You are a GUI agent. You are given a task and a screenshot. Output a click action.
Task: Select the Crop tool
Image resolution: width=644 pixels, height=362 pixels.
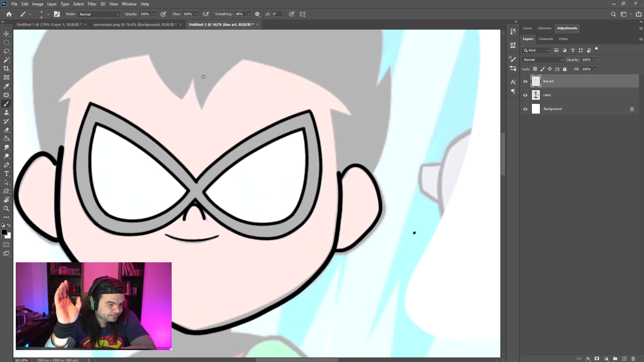7,69
